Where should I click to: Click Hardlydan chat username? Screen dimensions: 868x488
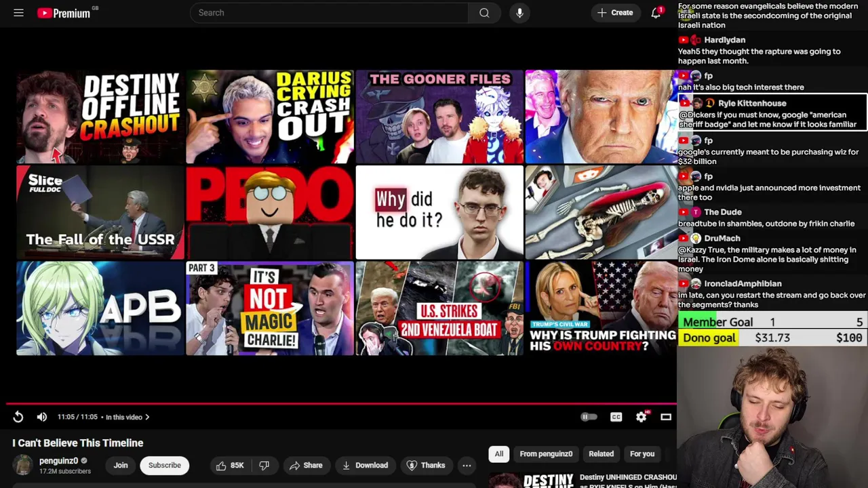(x=724, y=40)
